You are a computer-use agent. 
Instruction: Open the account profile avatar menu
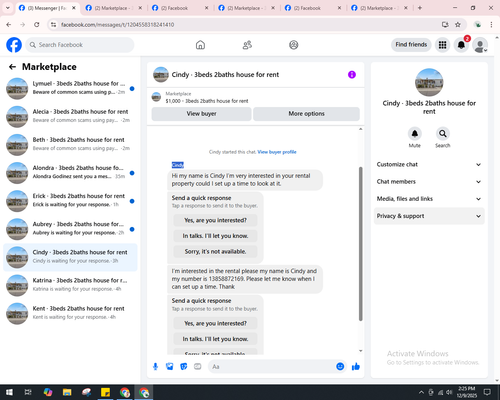click(480, 45)
